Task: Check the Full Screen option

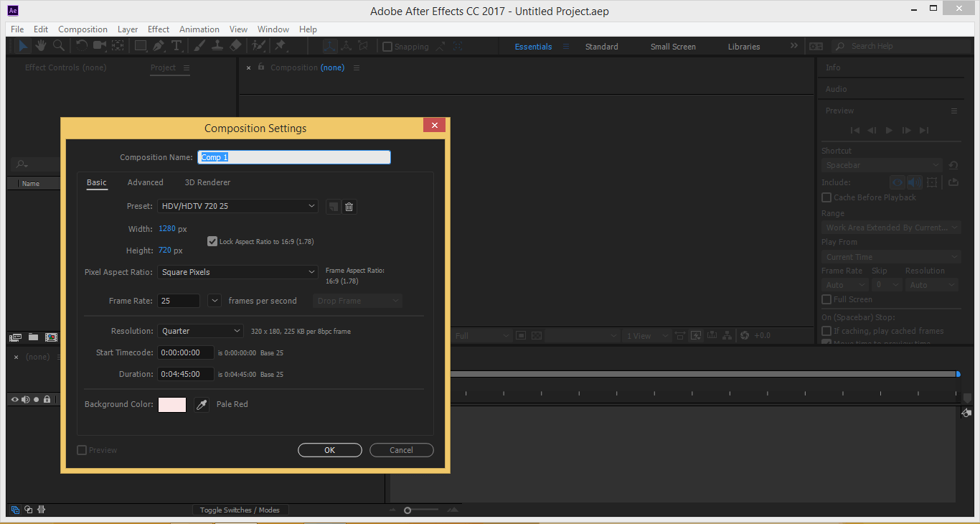Action: click(x=826, y=299)
